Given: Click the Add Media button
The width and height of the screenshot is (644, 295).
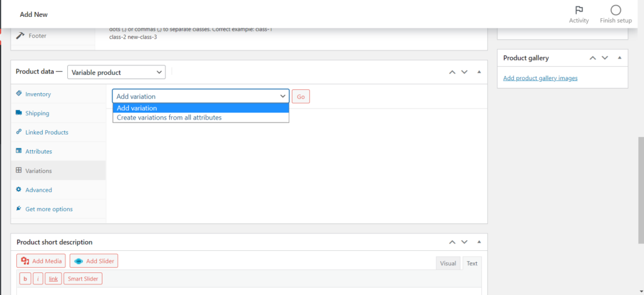Looking at the screenshot, I should [x=42, y=261].
